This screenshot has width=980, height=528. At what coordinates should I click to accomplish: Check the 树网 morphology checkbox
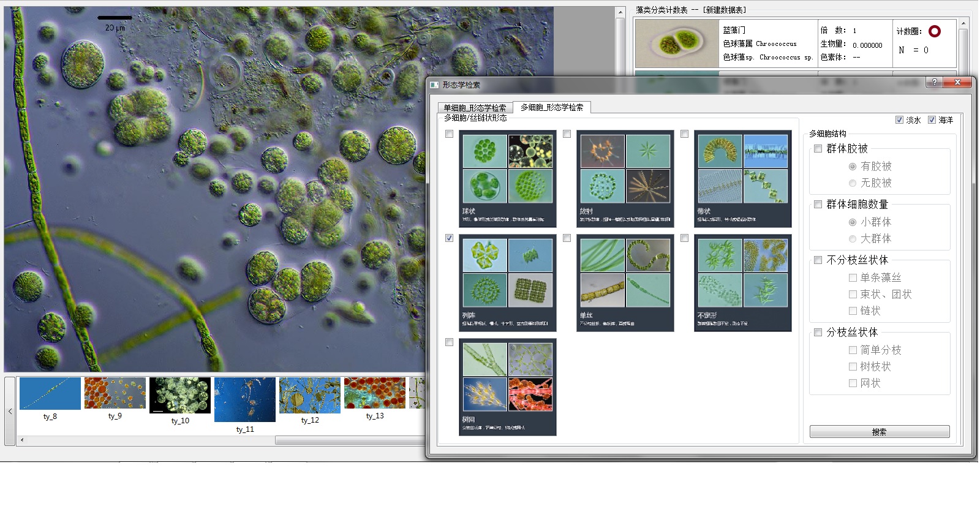[450, 342]
